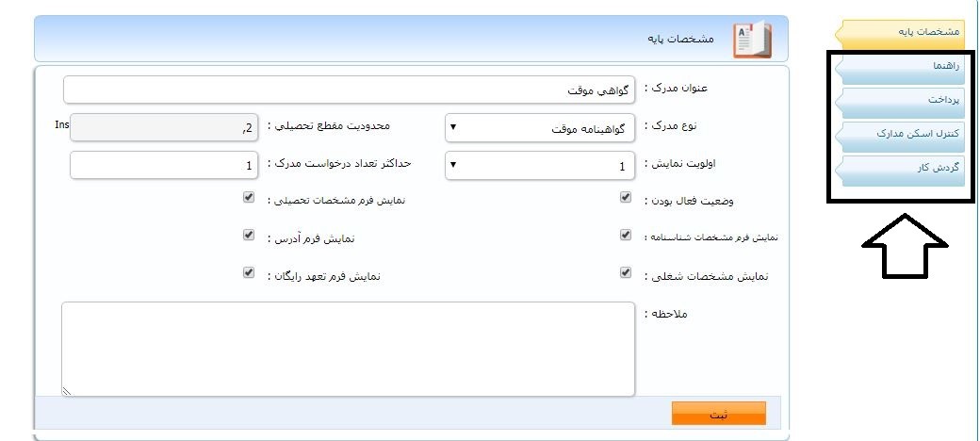This screenshot has height=441, width=980.
Task: Toggle the وضعیت فعال بودن checkbox
Action: [626, 198]
